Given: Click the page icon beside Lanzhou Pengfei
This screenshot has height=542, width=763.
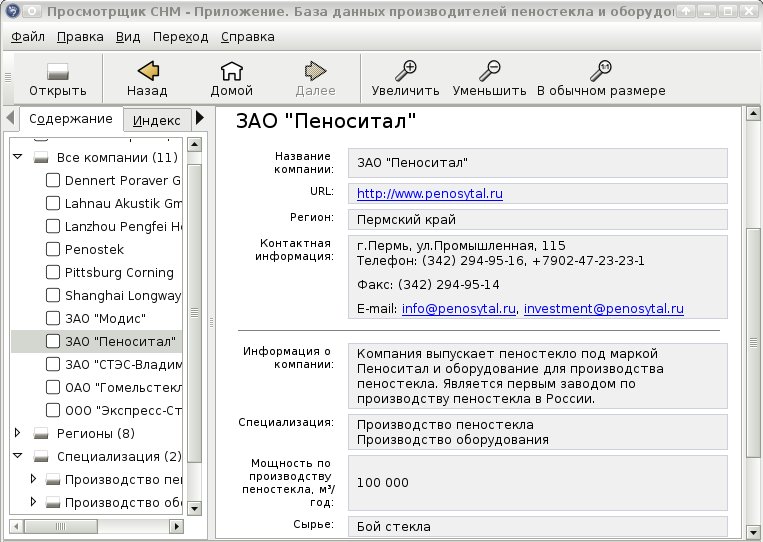Looking at the screenshot, I should [53, 226].
